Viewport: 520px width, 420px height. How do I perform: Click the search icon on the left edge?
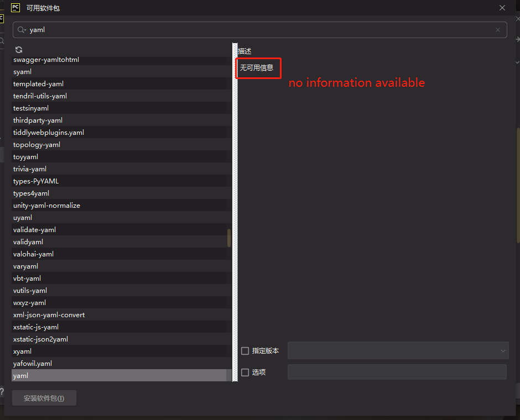(x=2, y=41)
